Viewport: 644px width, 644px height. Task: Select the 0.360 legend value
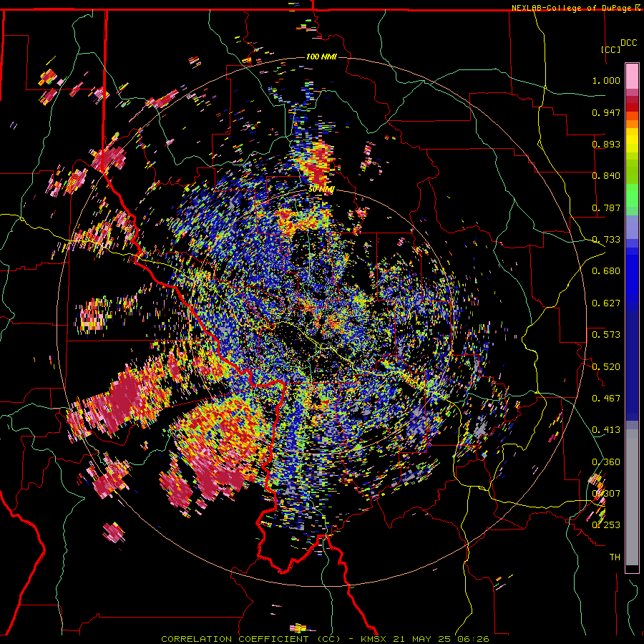click(x=606, y=462)
